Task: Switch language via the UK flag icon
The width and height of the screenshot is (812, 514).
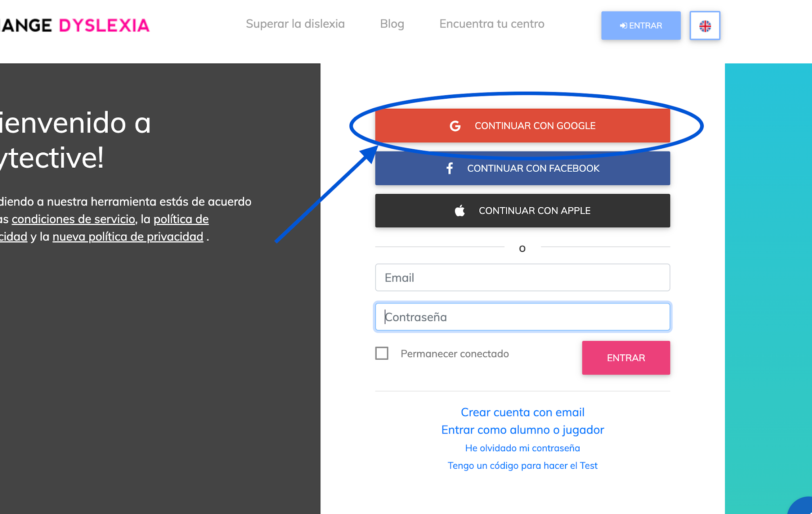Action: 705,26
